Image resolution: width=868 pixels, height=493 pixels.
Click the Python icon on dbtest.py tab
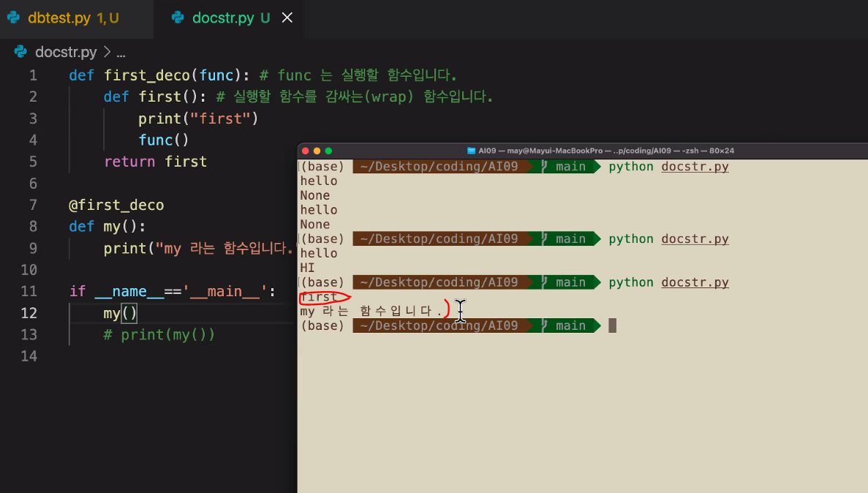[x=13, y=18]
